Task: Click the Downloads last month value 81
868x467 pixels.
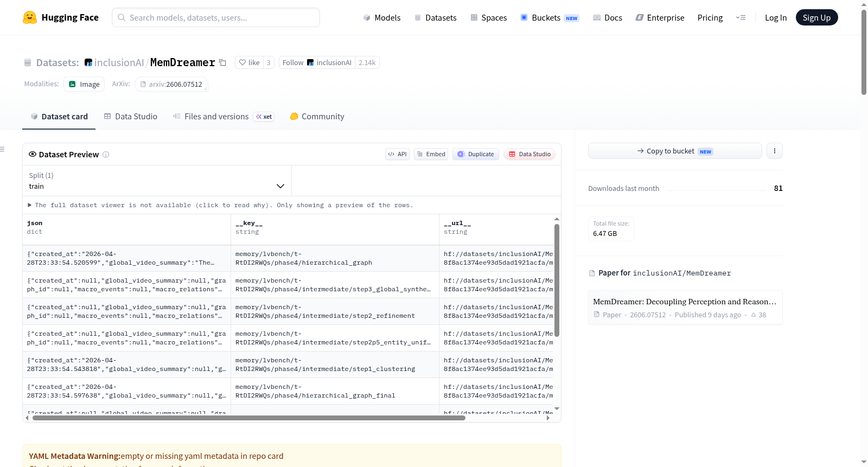Action: tap(778, 188)
